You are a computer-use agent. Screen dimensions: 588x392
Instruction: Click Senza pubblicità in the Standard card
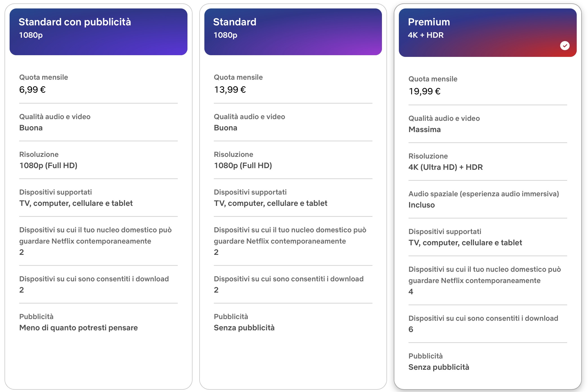[x=244, y=328]
